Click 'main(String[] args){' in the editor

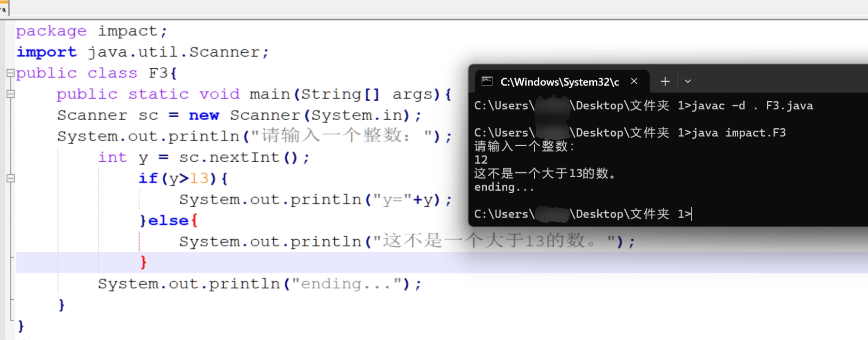pyautogui.click(x=351, y=94)
